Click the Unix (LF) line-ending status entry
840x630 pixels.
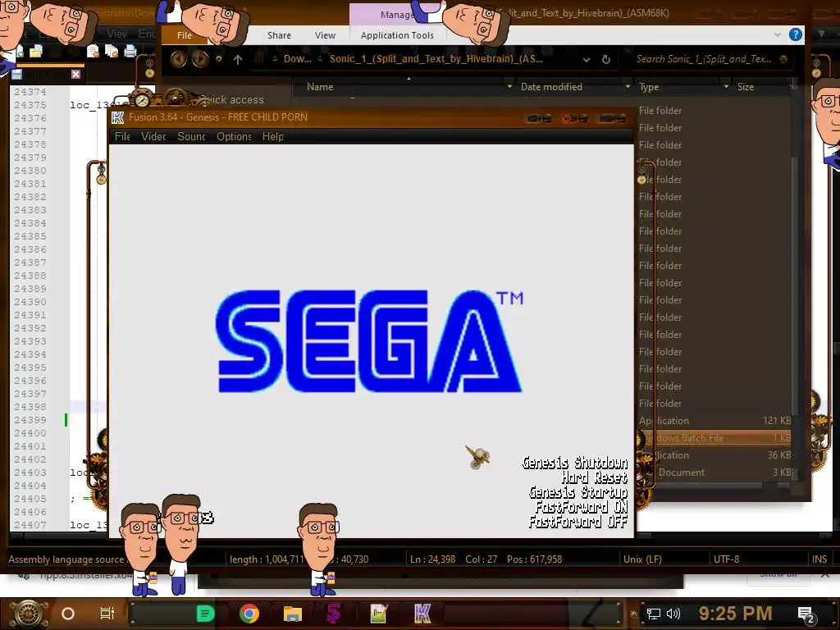click(x=642, y=559)
